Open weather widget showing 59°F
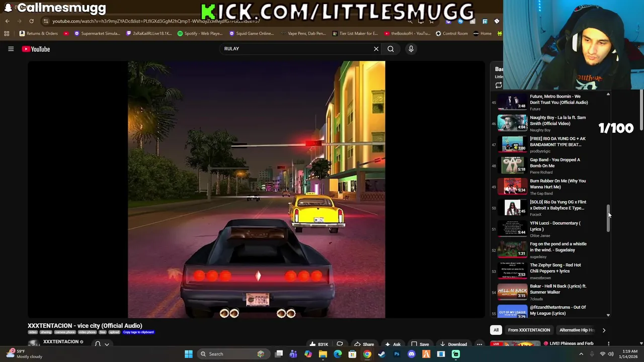The height and width of the screenshot is (362, 644). (24, 353)
